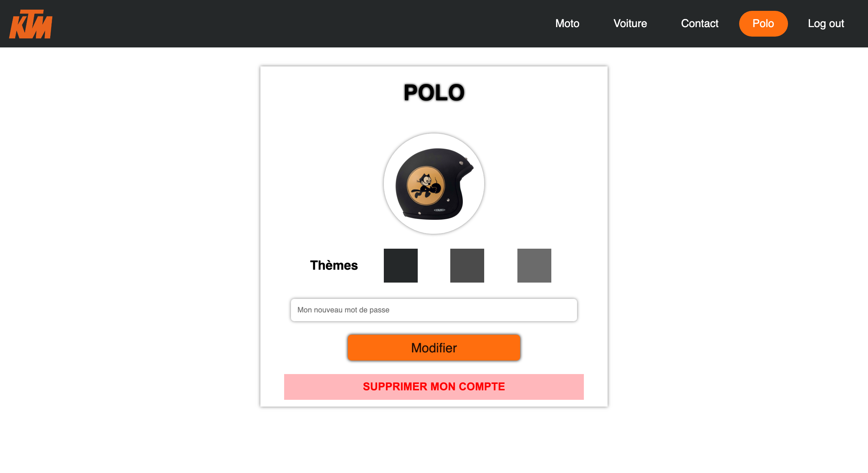
Task: Click the small DMD logo on helmet
Action: point(439,210)
